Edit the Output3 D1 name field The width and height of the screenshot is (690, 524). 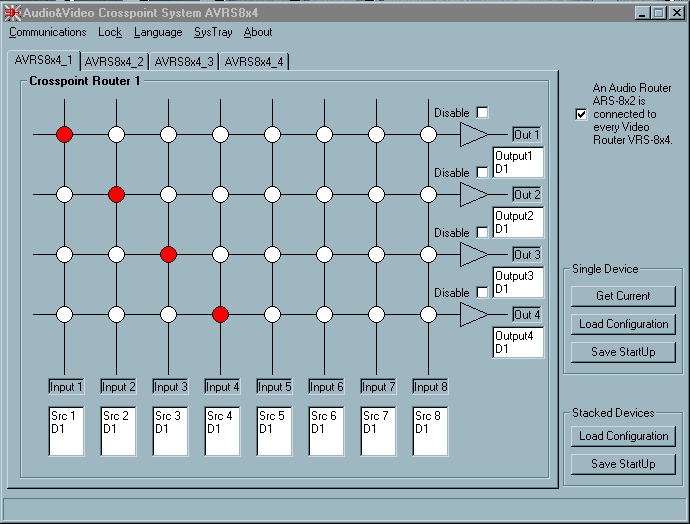pyautogui.click(x=518, y=282)
